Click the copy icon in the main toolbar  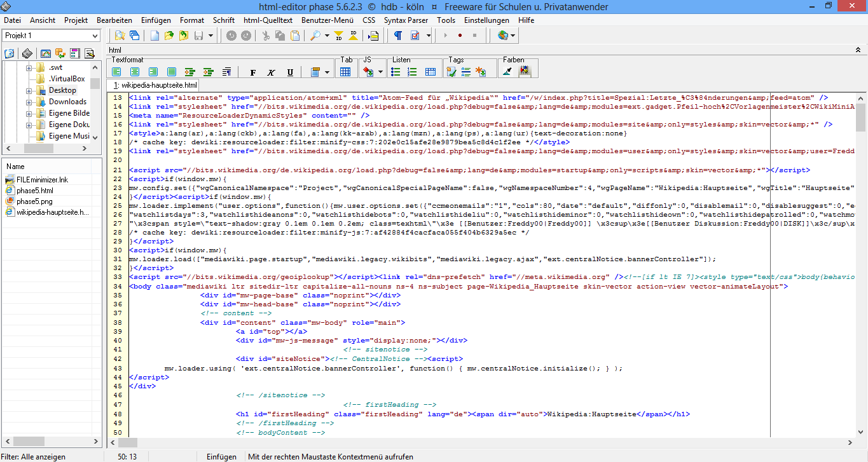(280, 36)
